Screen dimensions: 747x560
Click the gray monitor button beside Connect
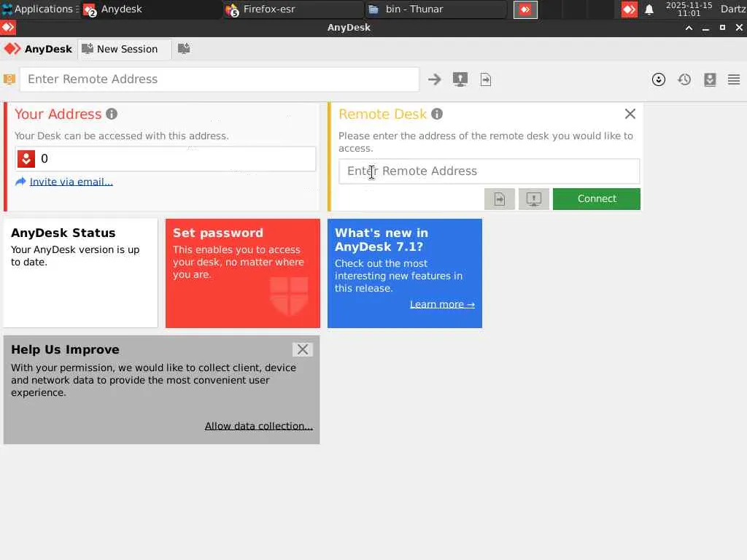pyautogui.click(x=533, y=198)
